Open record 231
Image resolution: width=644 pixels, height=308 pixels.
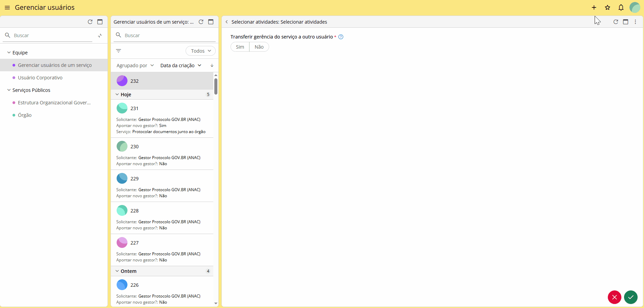point(162,119)
